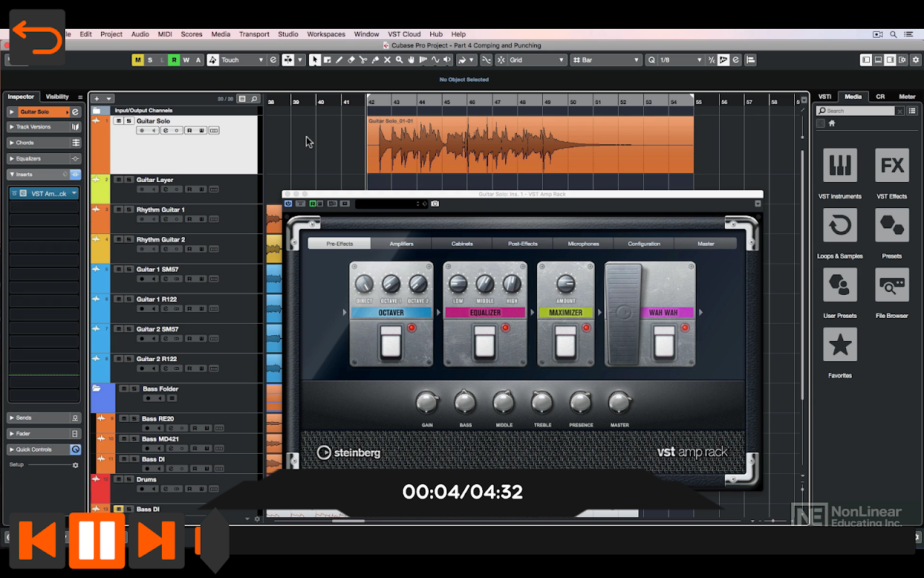Viewport: 924px width, 578px height.
Task: Click Edit Channel Settings beside Guitar Solo in Inspector
Action: point(75,112)
